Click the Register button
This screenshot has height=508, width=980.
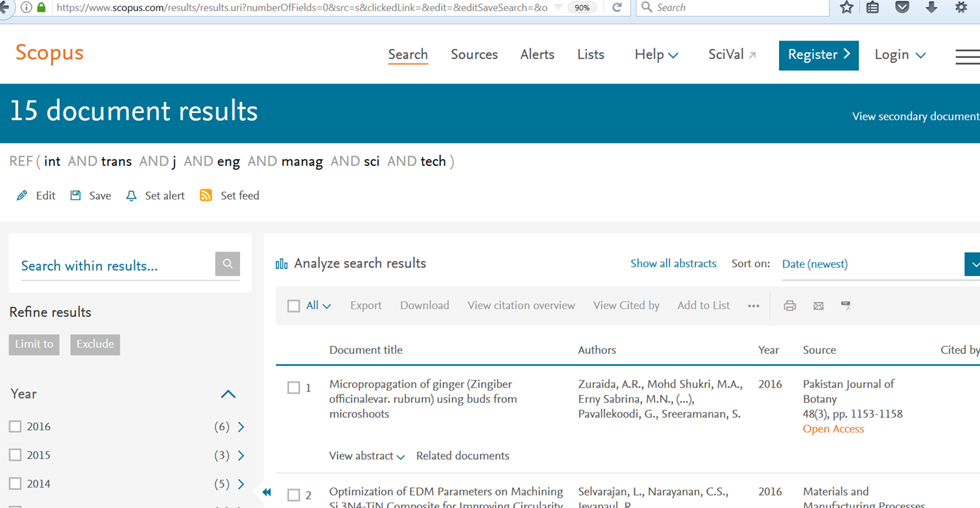(x=818, y=55)
